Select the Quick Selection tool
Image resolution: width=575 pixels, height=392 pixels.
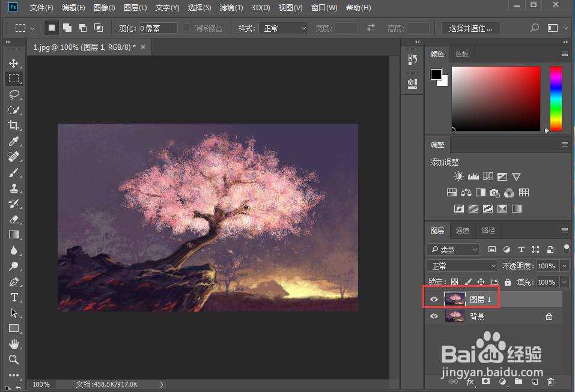tap(14, 110)
